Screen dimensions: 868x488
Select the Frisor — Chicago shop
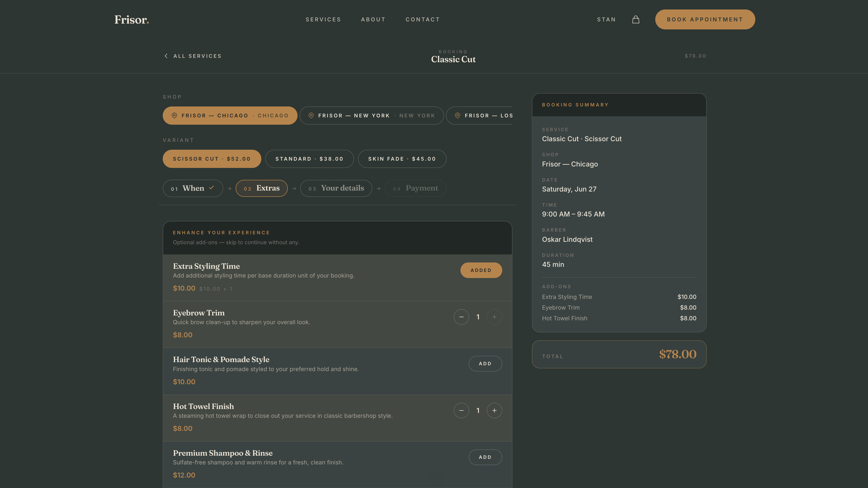(x=230, y=116)
